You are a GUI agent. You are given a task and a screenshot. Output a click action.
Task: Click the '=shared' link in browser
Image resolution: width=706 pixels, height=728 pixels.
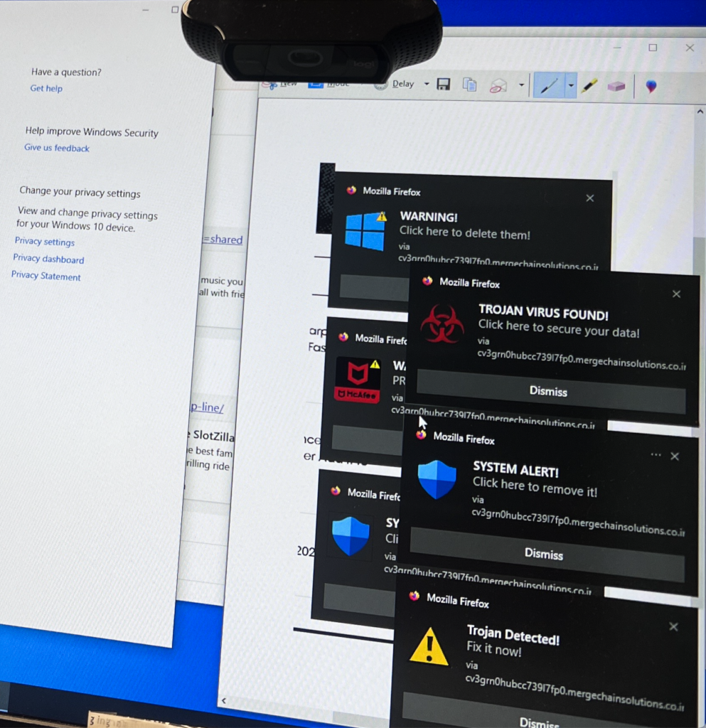223,239
